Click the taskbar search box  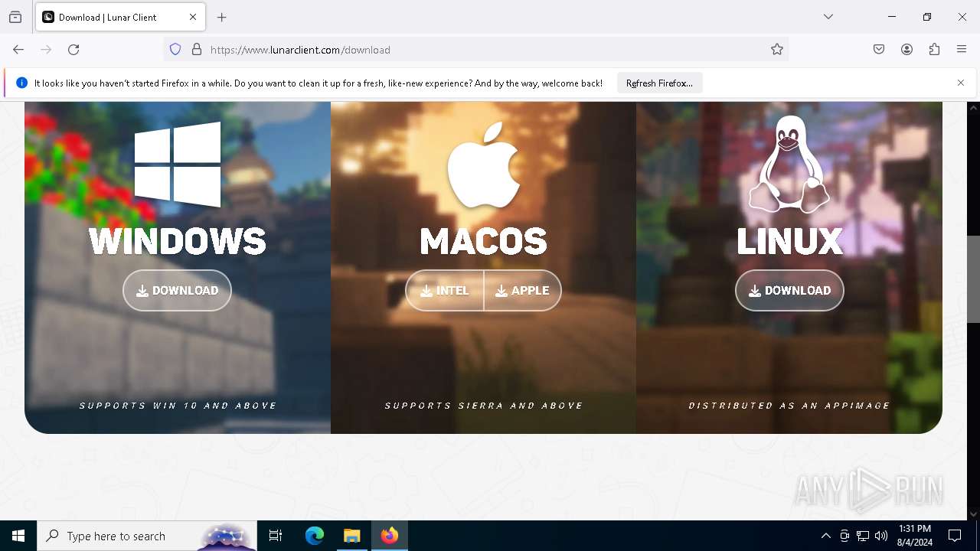(x=147, y=536)
